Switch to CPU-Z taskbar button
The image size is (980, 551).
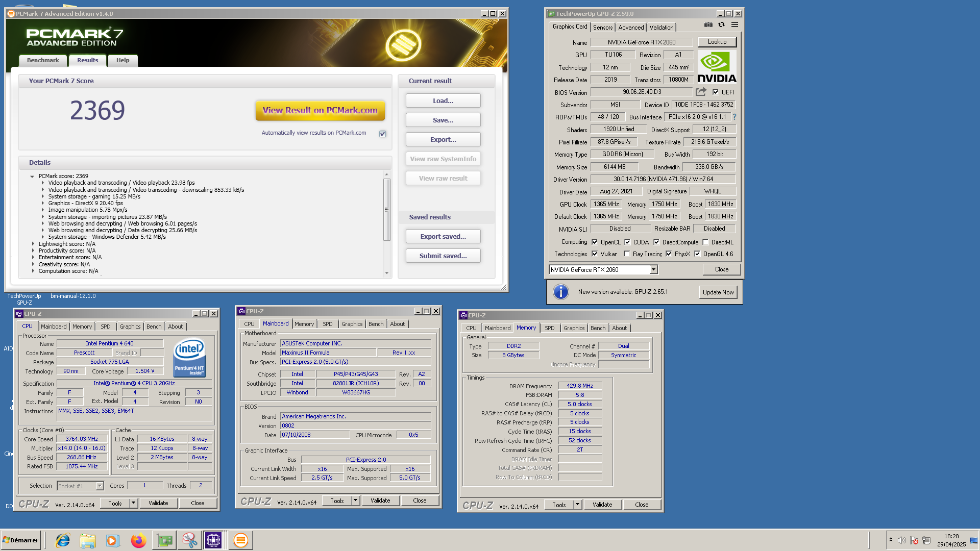[213, 540]
